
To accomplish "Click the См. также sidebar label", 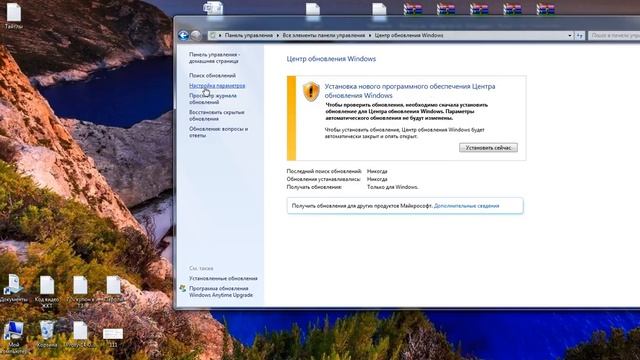I will [201, 268].
